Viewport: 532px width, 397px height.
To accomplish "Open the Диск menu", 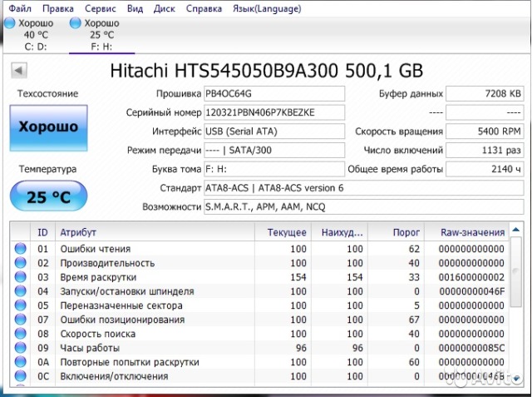I will 165,8.
